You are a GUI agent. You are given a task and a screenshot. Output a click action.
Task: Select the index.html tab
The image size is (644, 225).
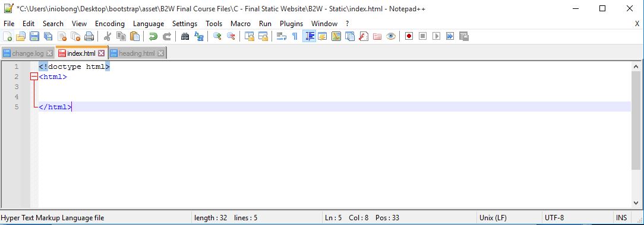click(x=81, y=53)
